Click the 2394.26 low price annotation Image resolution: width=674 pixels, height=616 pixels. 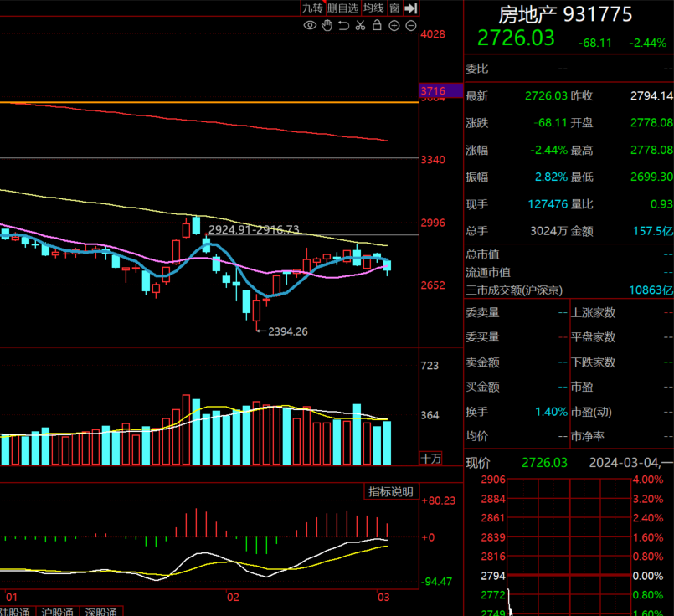click(287, 331)
